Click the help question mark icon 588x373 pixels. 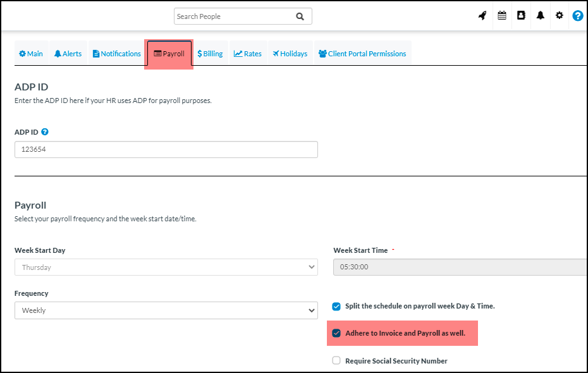click(x=577, y=16)
